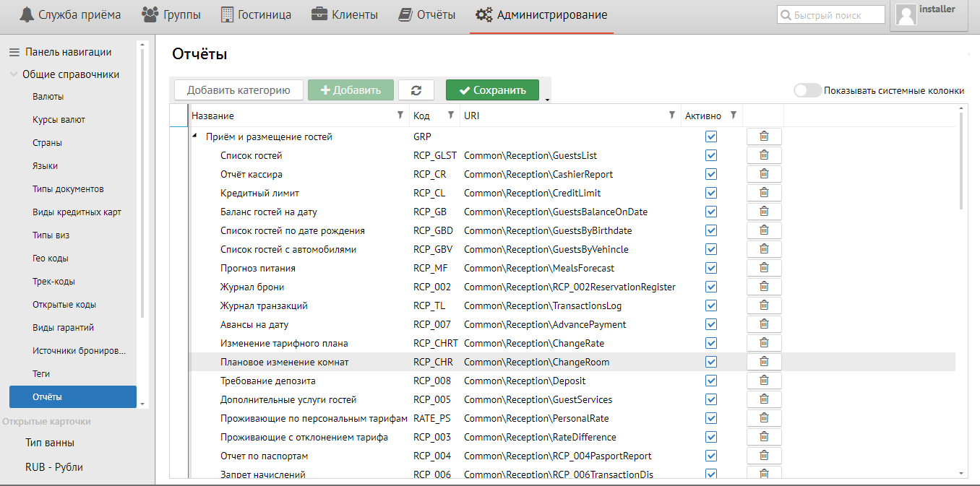Switch to the 'Служба приёма' menu

[70, 14]
